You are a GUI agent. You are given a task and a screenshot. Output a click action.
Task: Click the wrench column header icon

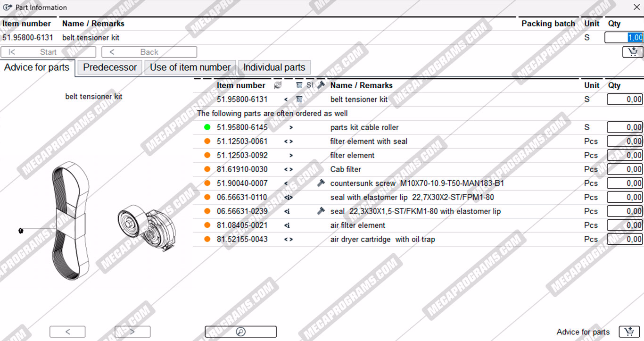click(321, 85)
